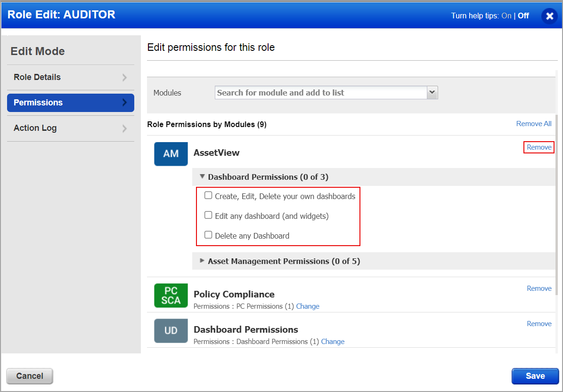
Task: Select the Permissions section
Action: pos(71,103)
